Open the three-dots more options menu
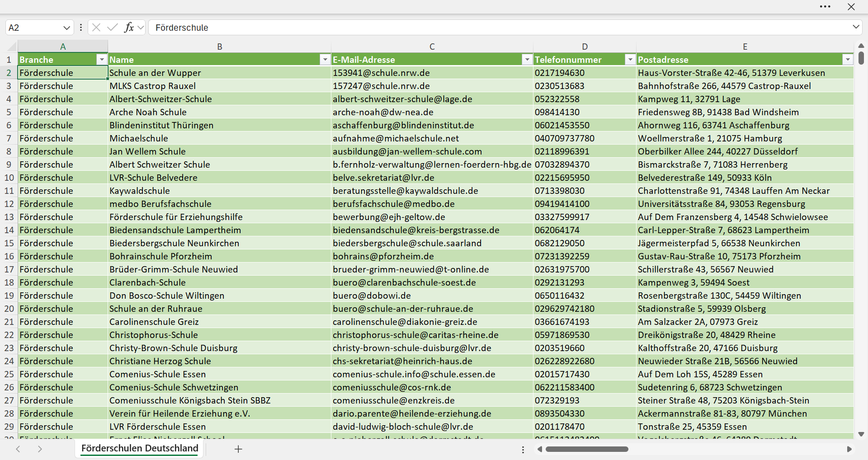Viewport: 868px width, 460px height. pyautogui.click(x=825, y=7)
